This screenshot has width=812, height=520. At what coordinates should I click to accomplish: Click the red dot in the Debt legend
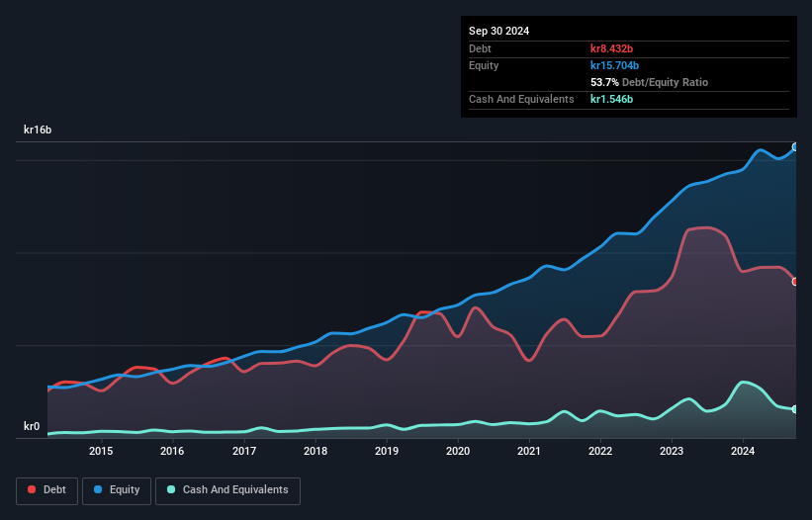coord(33,490)
